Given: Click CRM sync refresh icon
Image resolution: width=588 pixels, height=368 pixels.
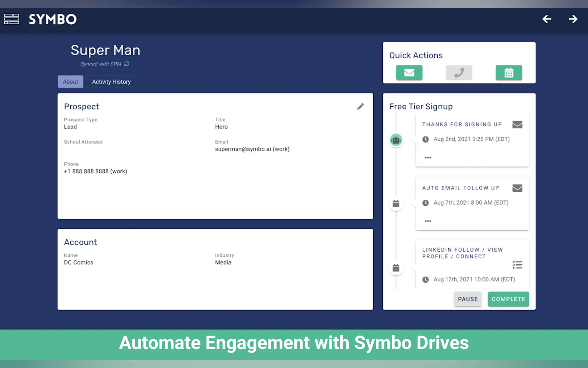Looking at the screenshot, I should 127,64.
